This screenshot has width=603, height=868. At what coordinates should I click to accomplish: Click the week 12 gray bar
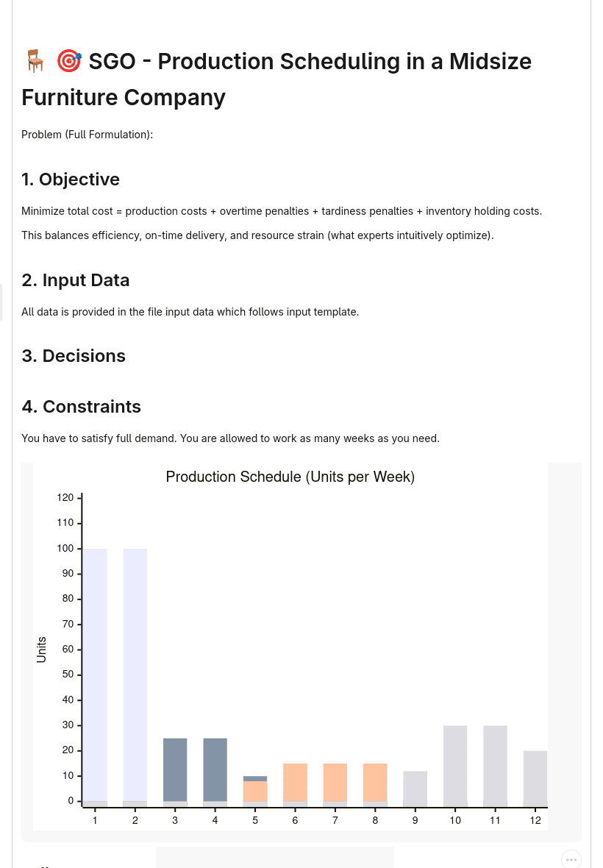click(535, 779)
